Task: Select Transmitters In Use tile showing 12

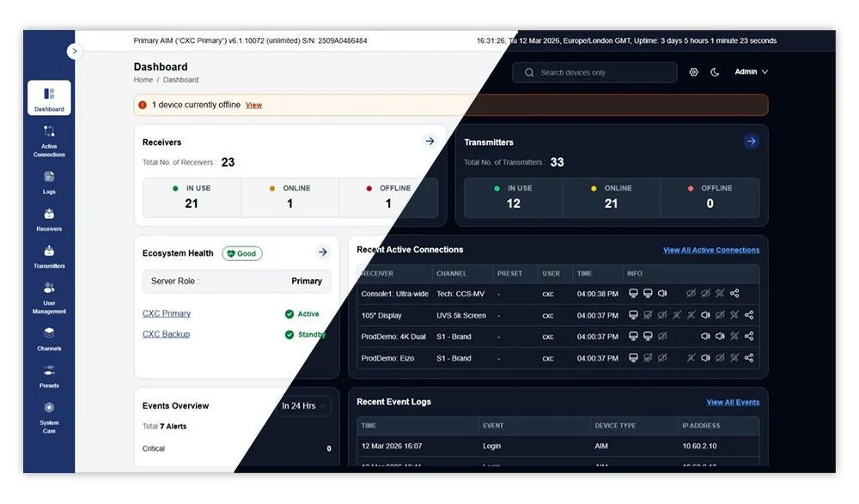Action: (x=513, y=197)
